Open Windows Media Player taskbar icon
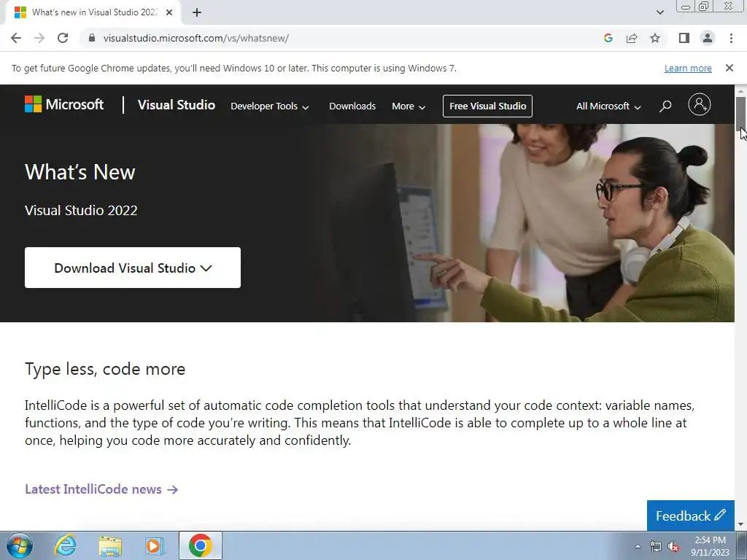747x560 pixels. pos(154,545)
